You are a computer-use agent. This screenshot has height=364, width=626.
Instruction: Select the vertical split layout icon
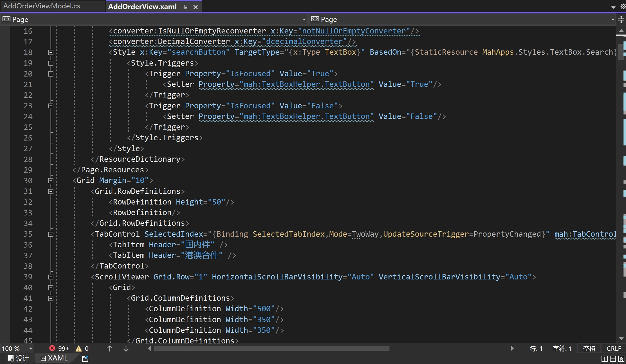tap(604, 359)
